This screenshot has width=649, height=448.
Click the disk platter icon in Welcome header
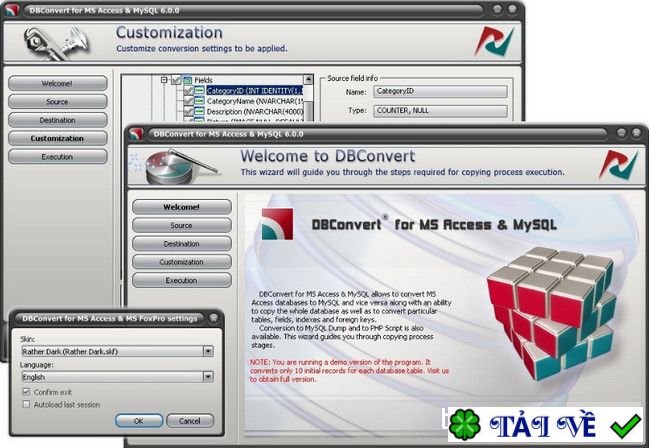pos(177,166)
